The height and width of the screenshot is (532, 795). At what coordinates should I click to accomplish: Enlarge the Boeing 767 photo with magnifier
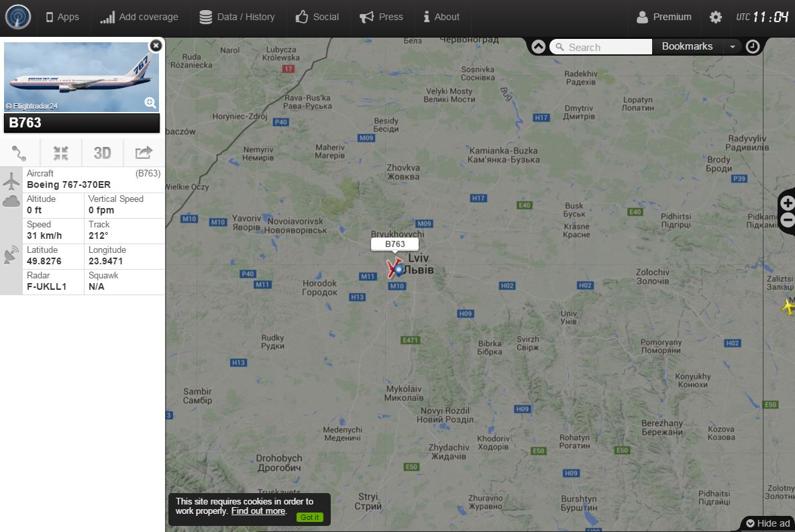pos(150,103)
